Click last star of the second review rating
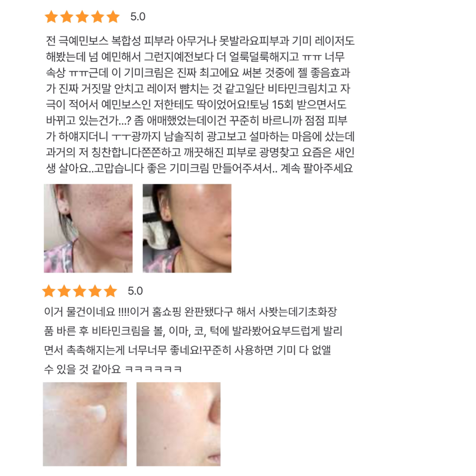476x476 pixels. [x=110, y=291]
